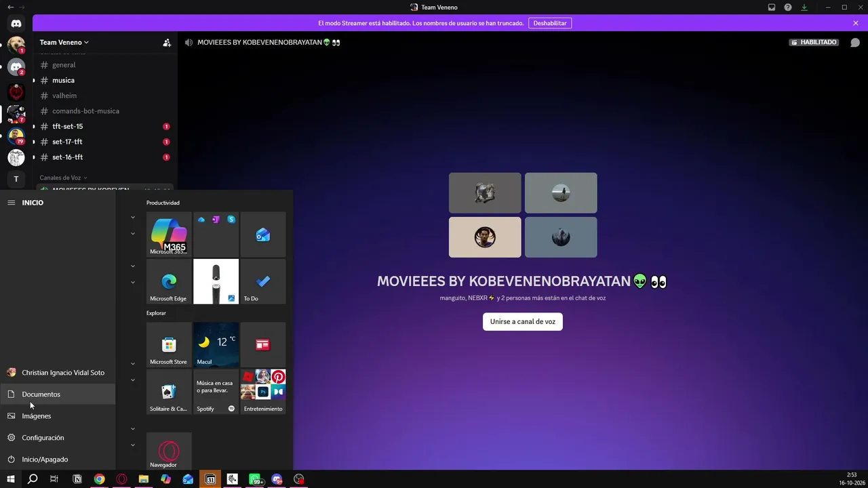
Task: Open Configuración in the Start menu
Action: click(x=58, y=438)
